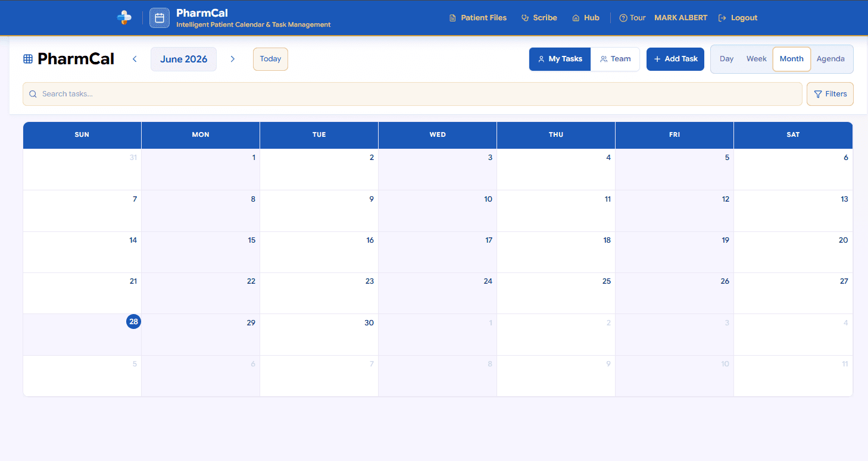Screen dimensions: 868x461
Task: Select the Week view tab
Action: coord(756,59)
